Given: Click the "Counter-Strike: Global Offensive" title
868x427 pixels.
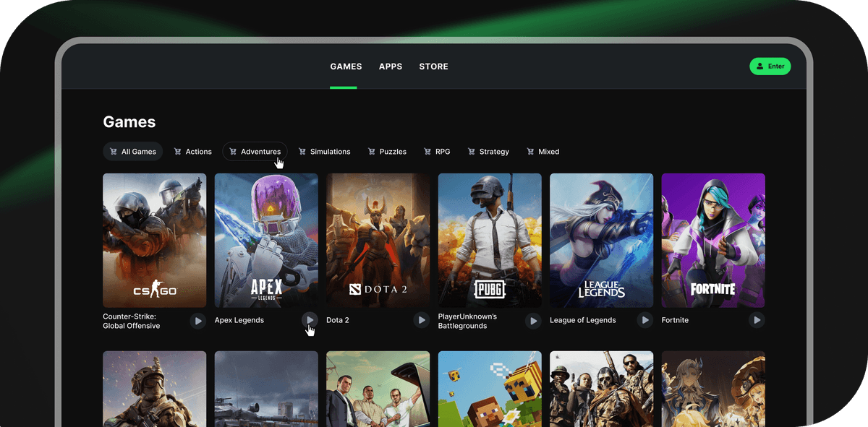Looking at the screenshot, I should 132,321.
